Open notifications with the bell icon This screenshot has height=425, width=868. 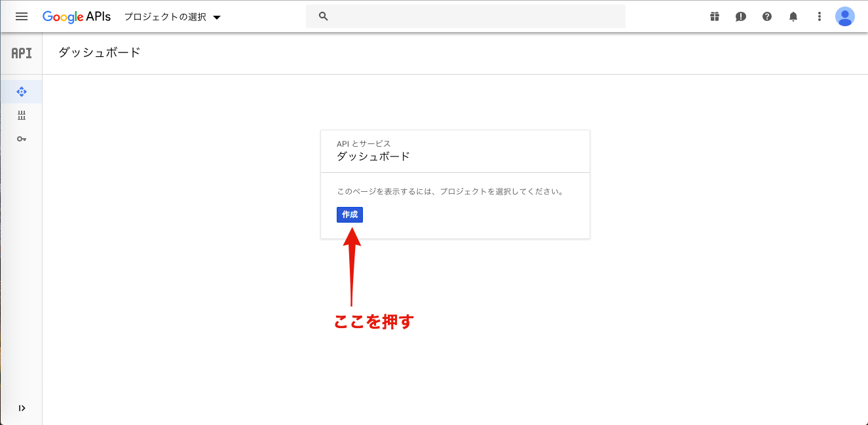[x=793, y=16]
